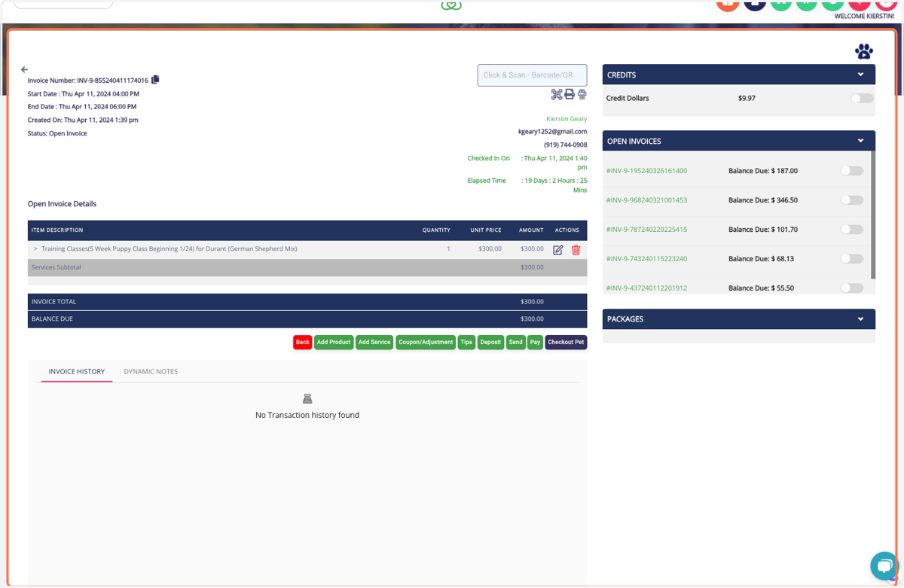The image size is (904, 588).
Task: Toggle the Credit Dollars switch
Action: click(x=862, y=98)
